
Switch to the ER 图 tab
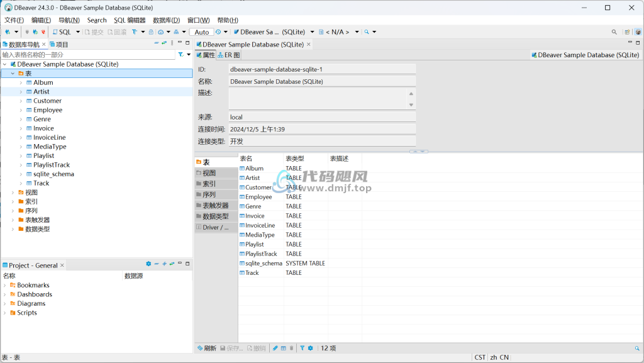click(229, 55)
